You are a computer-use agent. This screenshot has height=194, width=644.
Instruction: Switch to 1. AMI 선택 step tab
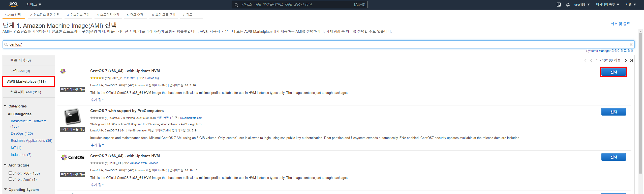[x=13, y=15]
